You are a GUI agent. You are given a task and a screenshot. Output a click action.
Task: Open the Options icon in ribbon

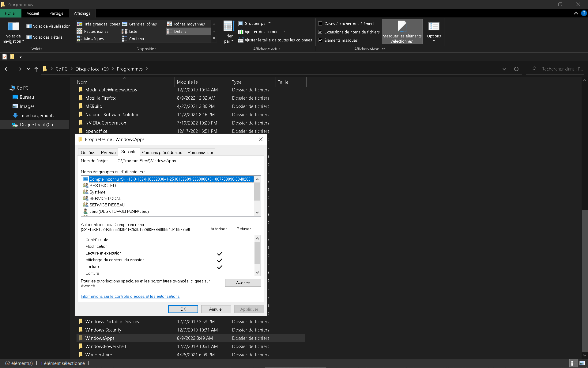[434, 27]
